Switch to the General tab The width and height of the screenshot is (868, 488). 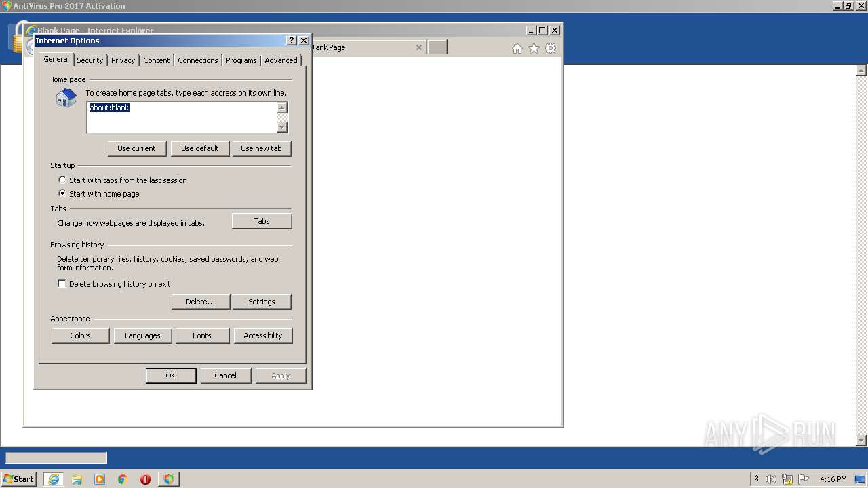[56, 59]
